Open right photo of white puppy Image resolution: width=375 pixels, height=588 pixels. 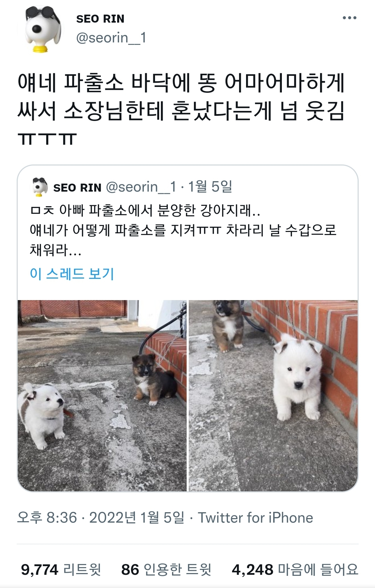[x=273, y=395]
